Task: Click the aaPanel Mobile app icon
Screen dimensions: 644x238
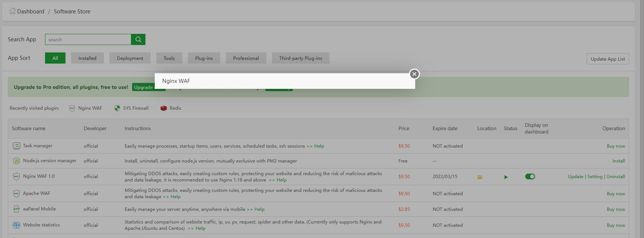Action: (x=16, y=209)
